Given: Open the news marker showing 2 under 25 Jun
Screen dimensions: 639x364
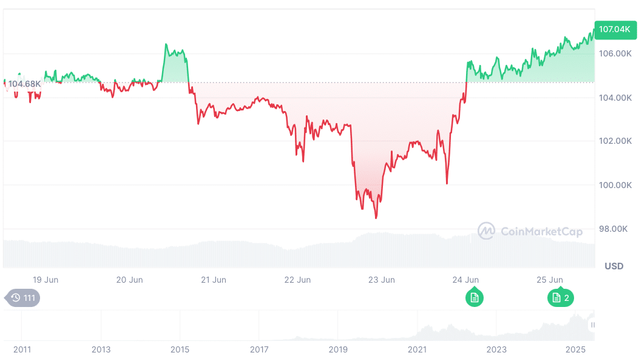Looking at the screenshot, I should 561,298.
